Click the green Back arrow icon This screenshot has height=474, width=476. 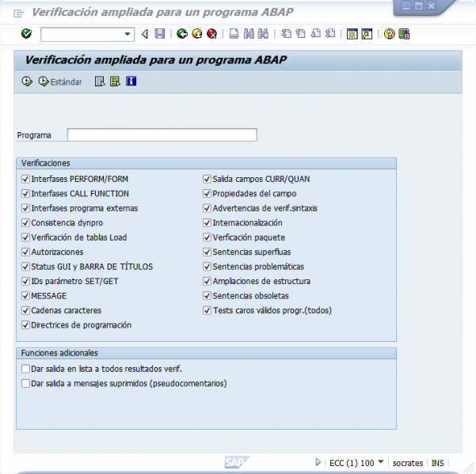click(182, 34)
